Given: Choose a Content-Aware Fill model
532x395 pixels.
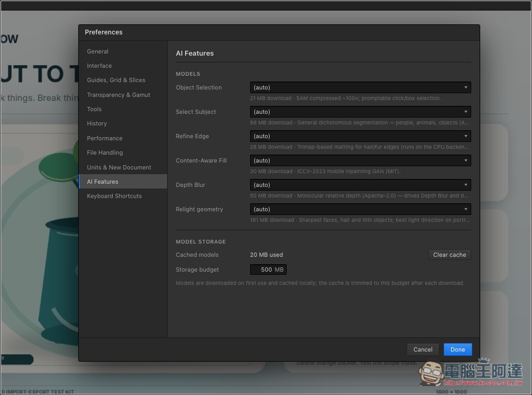Looking at the screenshot, I should point(360,160).
